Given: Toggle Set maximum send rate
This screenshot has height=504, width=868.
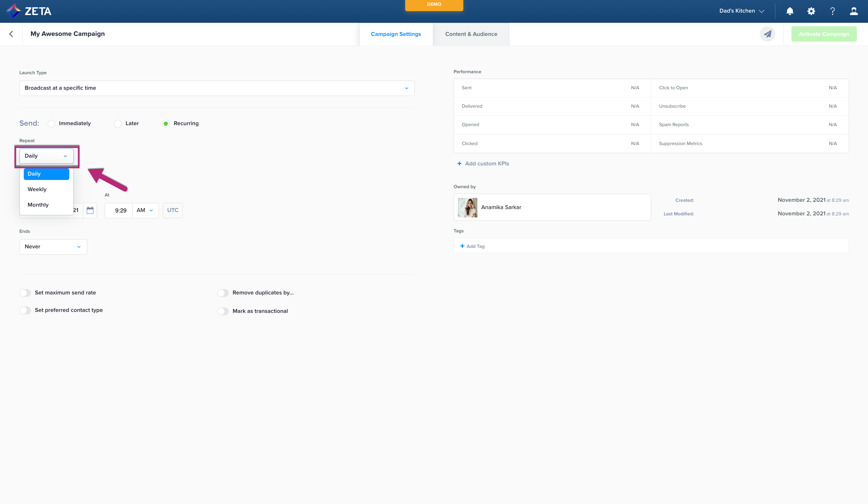Looking at the screenshot, I should tap(25, 293).
